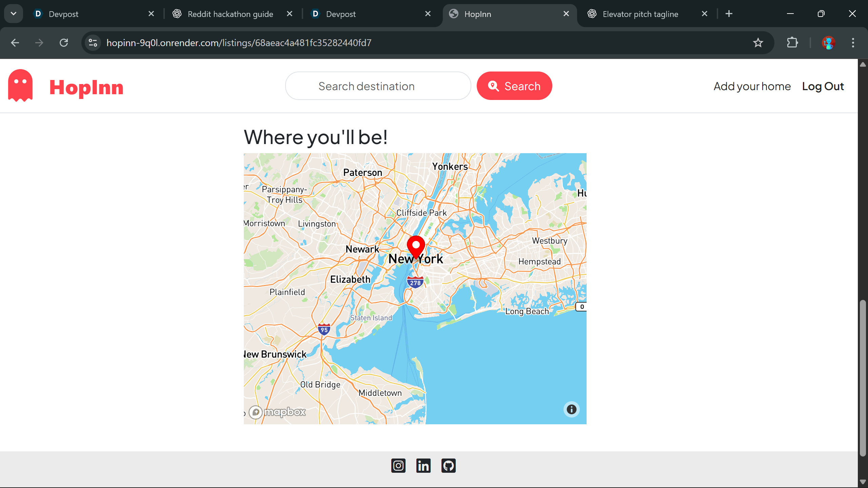Click the Log Out link

click(x=823, y=86)
